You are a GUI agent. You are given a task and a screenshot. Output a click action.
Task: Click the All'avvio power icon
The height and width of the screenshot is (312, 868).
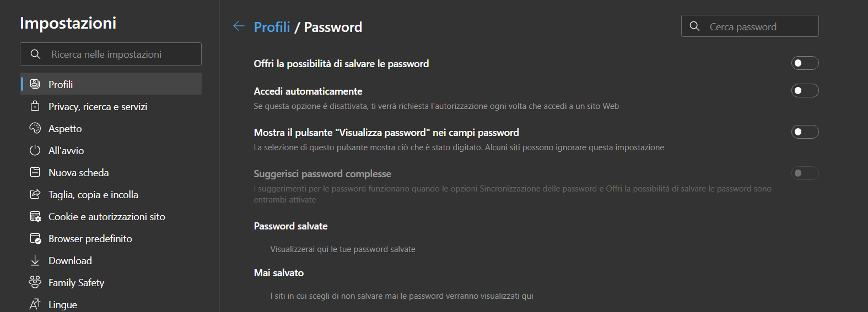[35, 150]
